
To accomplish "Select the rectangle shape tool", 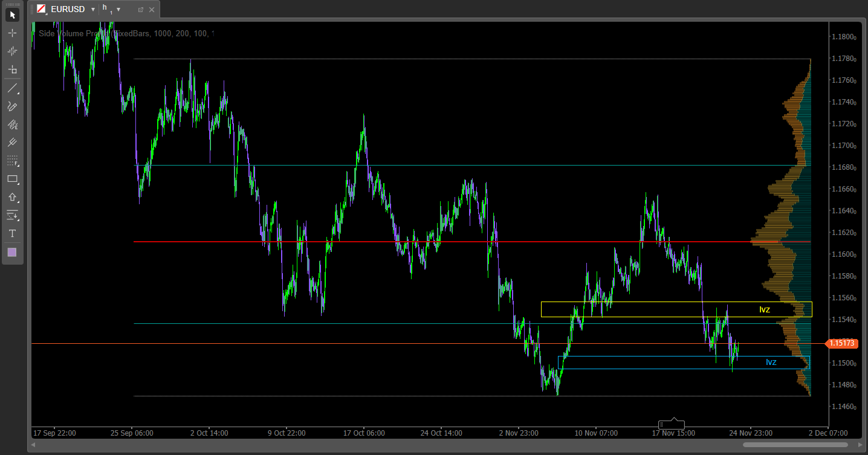I will [12, 179].
